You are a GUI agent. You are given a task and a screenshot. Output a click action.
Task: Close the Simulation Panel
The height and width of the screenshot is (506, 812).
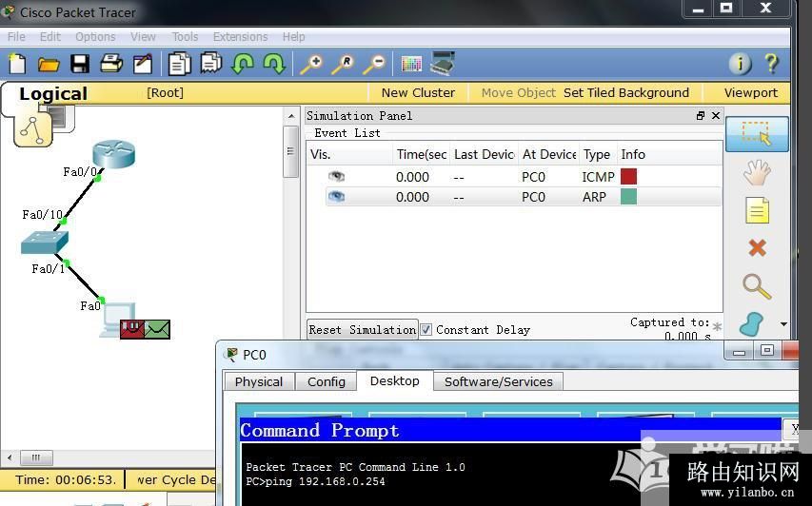(716, 115)
